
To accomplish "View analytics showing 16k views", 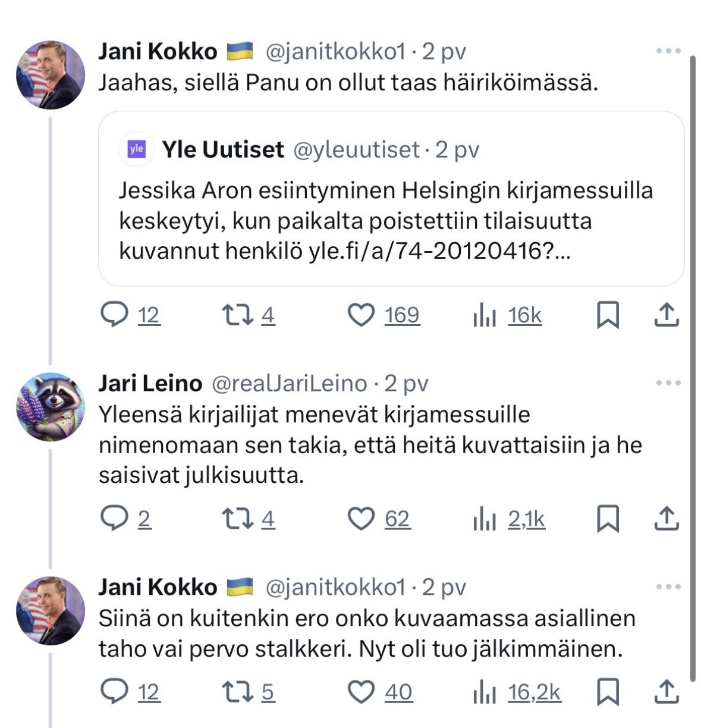I will click(508, 315).
